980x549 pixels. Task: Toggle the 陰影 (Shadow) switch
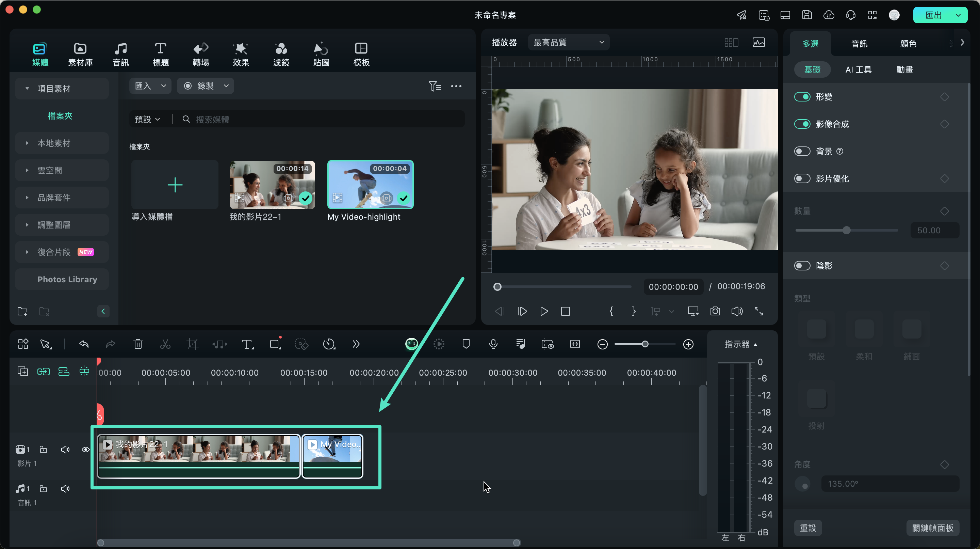tap(802, 265)
